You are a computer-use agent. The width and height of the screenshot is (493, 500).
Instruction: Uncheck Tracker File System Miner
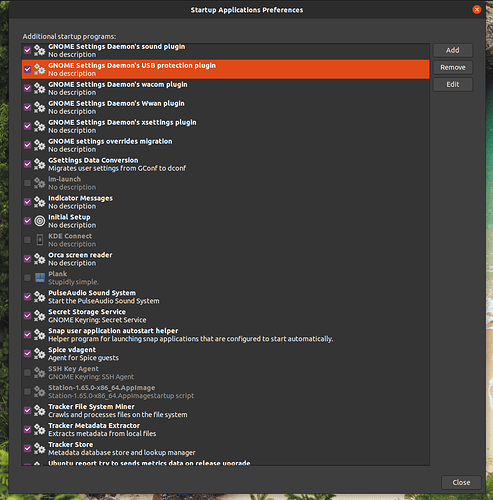click(27, 411)
